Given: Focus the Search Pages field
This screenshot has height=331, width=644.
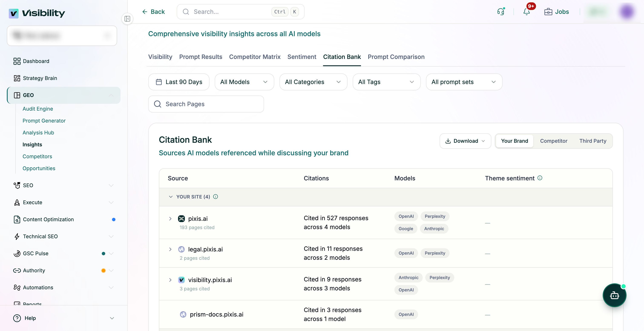Looking at the screenshot, I should pyautogui.click(x=206, y=104).
